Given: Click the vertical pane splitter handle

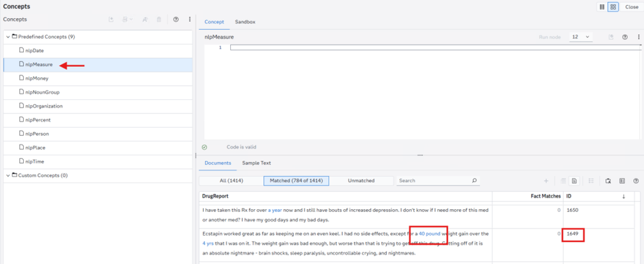Looking at the screenshot, I should (x=195, y=155).
